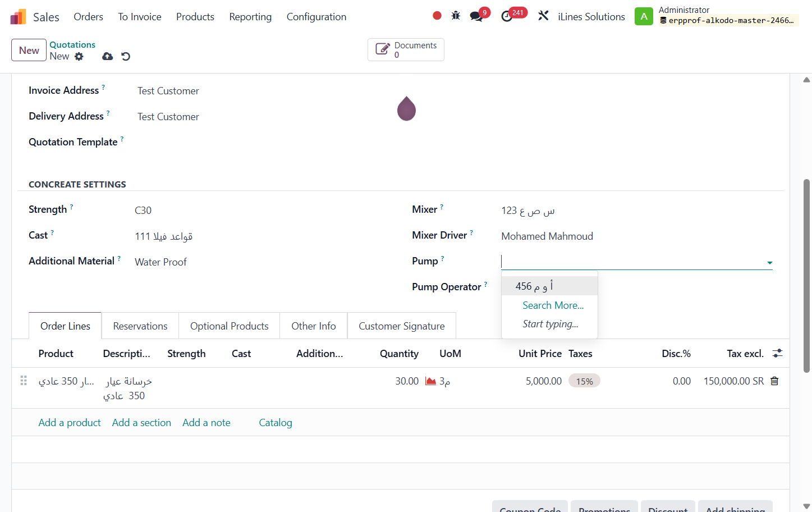This screenshot has width=812, height=512.
Task: Open the Orders menu
Action: 88,17
